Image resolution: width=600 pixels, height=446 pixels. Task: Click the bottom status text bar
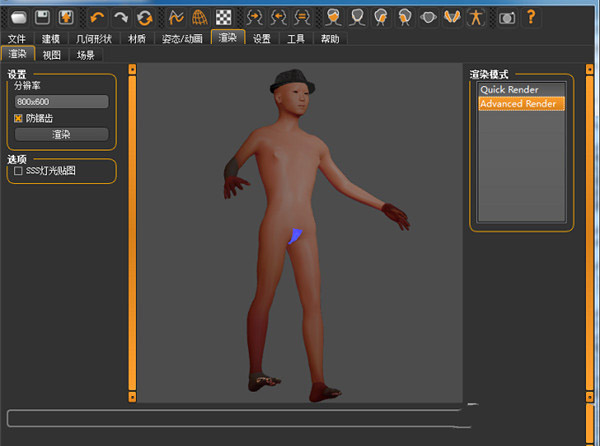pyautogui.click(x=235, y=418)
